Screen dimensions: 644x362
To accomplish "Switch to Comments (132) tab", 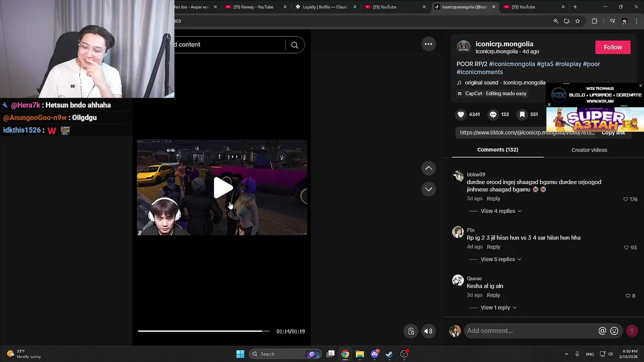I will click(498, 150).
